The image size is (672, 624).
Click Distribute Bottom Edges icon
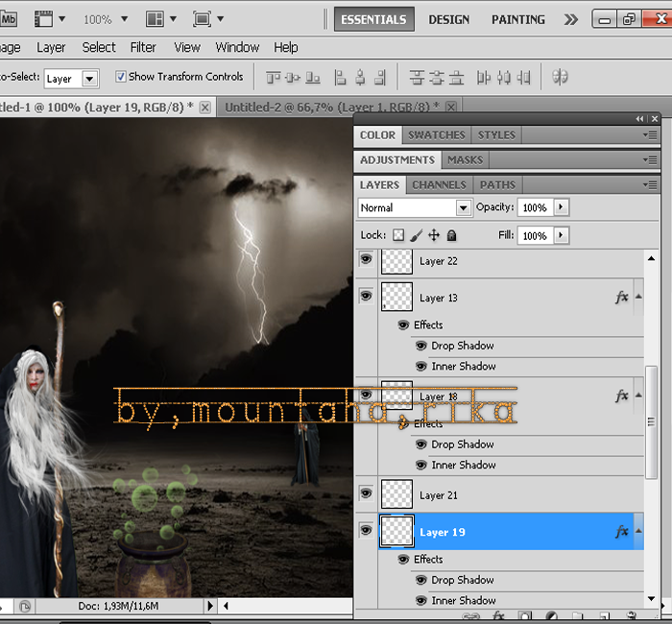point(456,78)
